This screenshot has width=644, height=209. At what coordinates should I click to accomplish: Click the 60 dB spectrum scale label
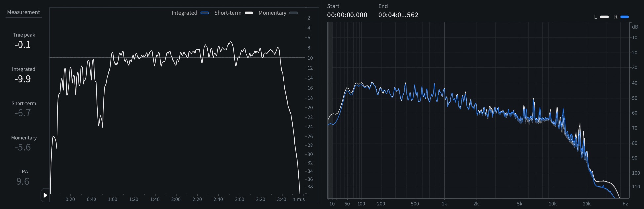635,113
